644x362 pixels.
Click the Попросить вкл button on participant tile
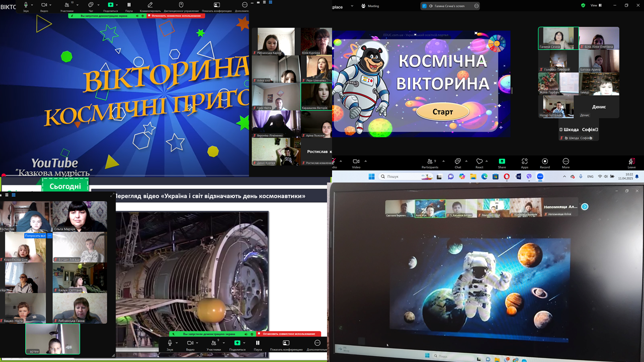click(36, 235)
